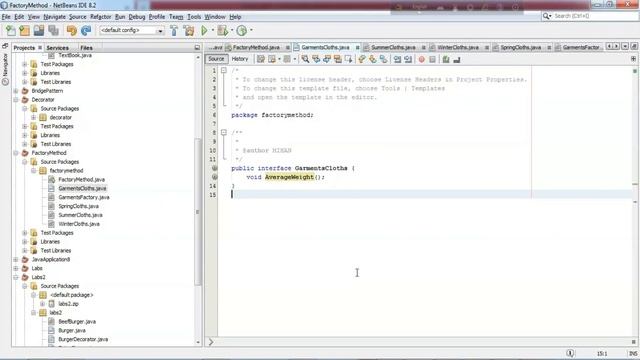Close the FactoryMethod.java editor tab
Viewport: 640px width, 360px height.
287,48
